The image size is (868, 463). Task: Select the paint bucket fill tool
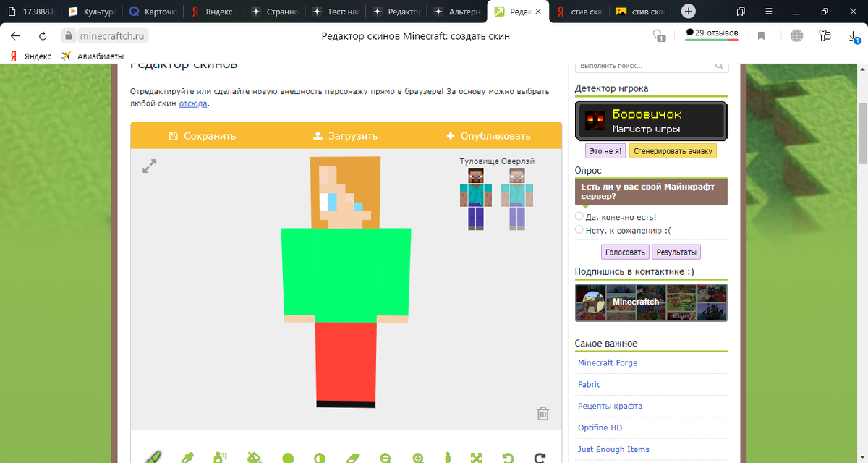255,457
